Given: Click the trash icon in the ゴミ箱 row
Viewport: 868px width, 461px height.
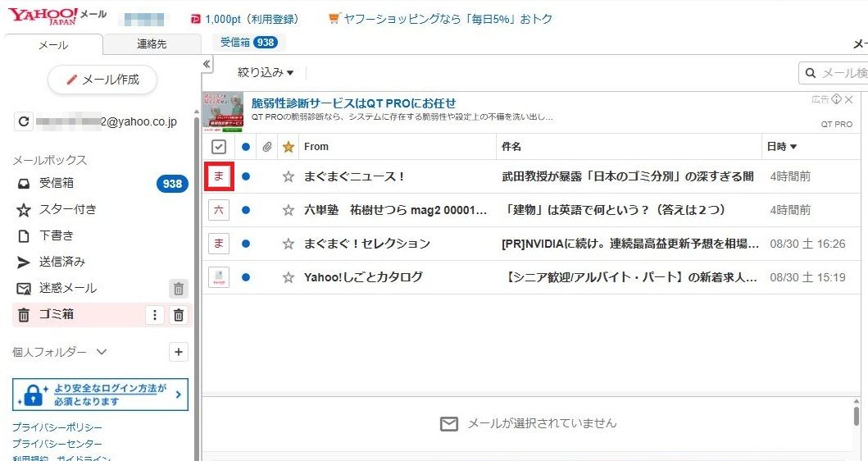Looking at the screenshot, I should [x=179, y=315].
